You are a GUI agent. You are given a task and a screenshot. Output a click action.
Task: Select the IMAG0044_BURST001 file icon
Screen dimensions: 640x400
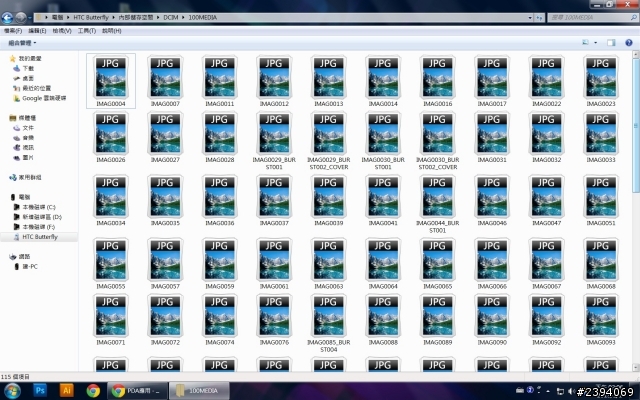click(x=437, y=196)
